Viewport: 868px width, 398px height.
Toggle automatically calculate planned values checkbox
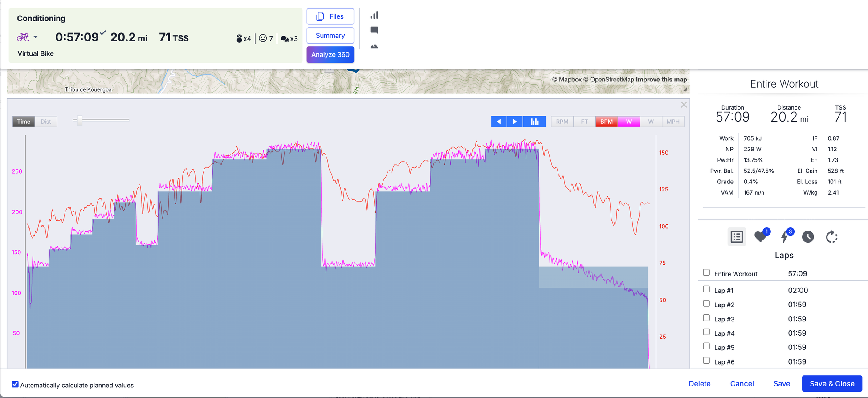pyautogui.click(x=15, y=384)
